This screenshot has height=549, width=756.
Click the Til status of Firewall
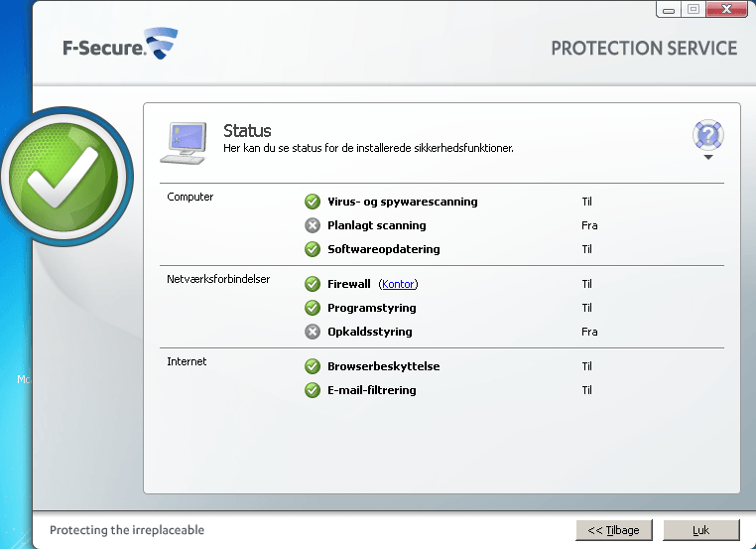coord(586,284)
